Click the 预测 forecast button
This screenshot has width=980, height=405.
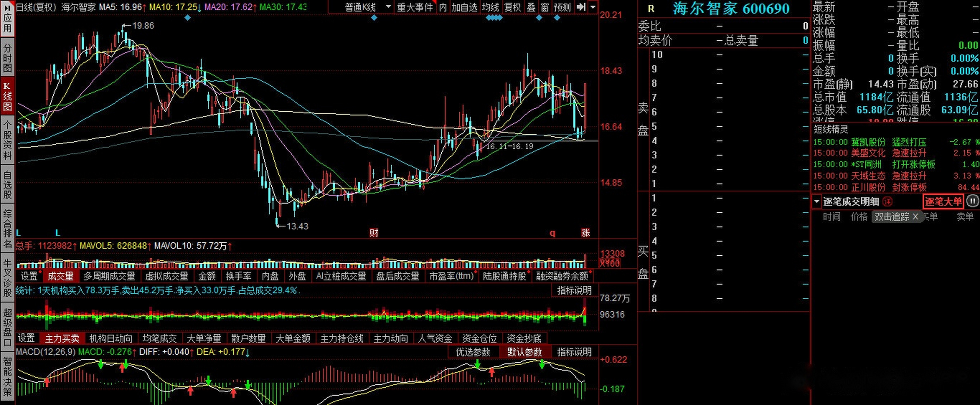tap(562, 7)
